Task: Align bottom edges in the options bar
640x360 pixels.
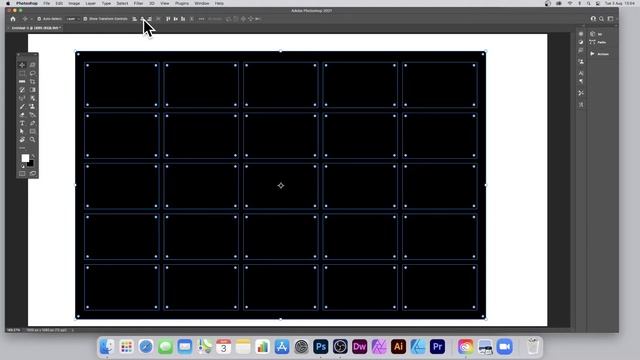Action: 183,19
